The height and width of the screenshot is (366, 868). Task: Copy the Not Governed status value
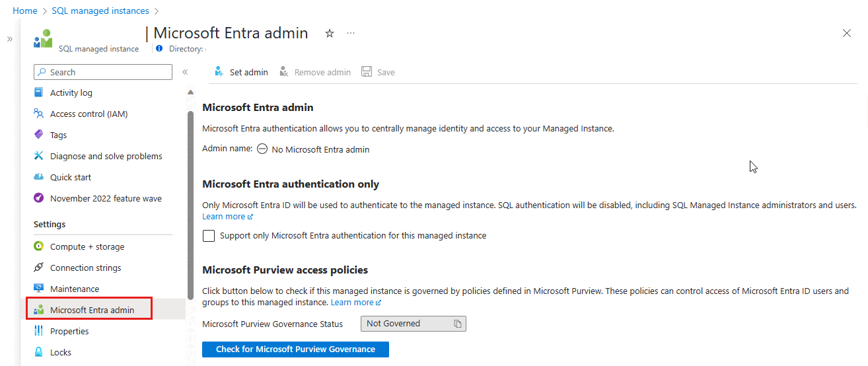(457, 324)
